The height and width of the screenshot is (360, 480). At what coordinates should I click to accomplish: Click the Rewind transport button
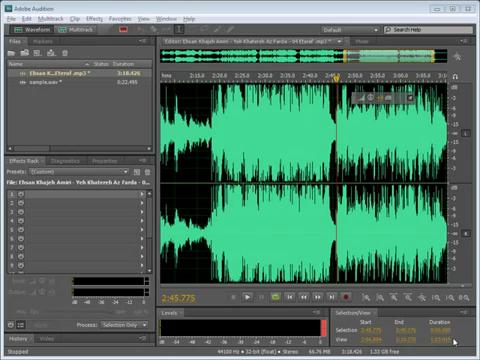304,297
